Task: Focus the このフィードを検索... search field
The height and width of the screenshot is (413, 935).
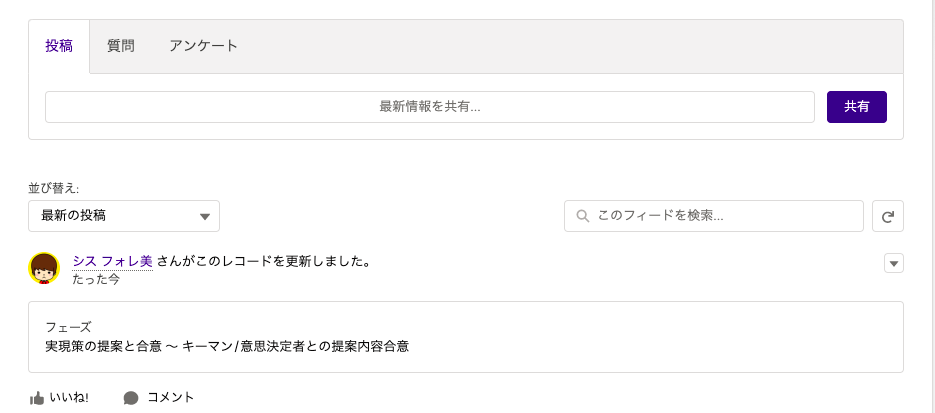Action: coord(714,216)
